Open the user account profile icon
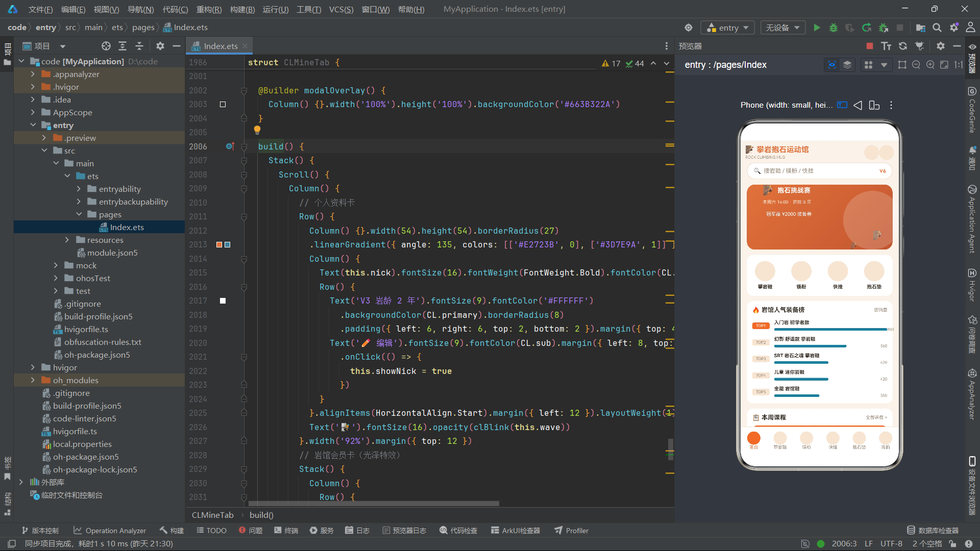This screenshot has width=980, height=551. click(970, 28)
